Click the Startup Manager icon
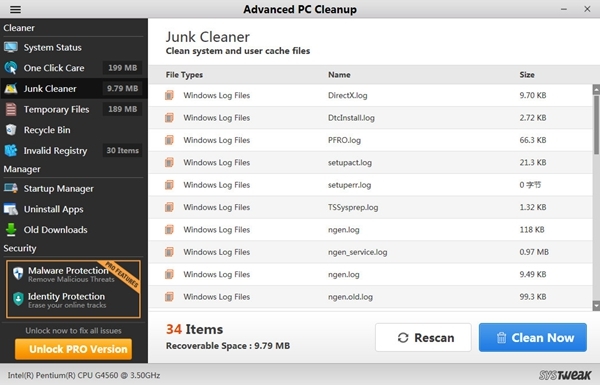600x385 pixels. point(11,188)
